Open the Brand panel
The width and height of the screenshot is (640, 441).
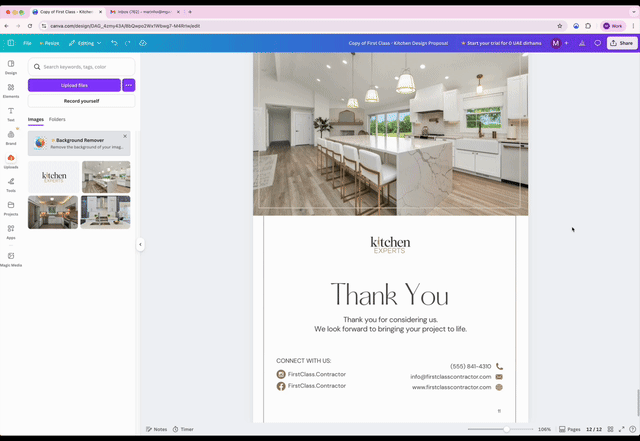11,136
